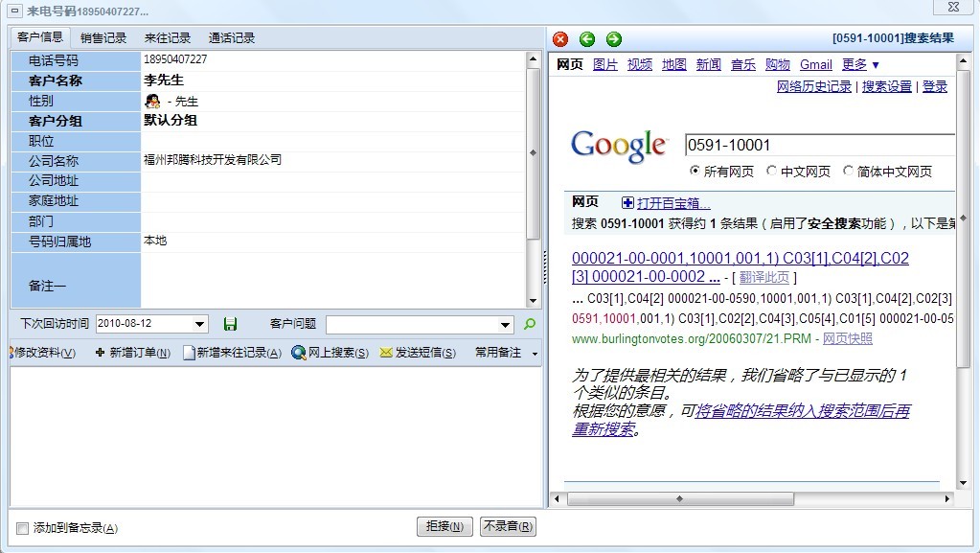Click 登录 link

pyautogui.click(x=935, y=87)
